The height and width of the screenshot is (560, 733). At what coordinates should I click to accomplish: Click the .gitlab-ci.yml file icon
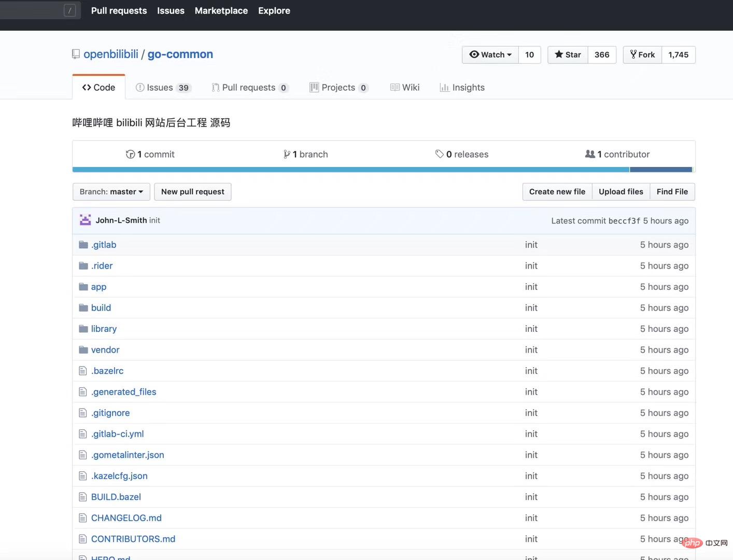tap(82, 434)
